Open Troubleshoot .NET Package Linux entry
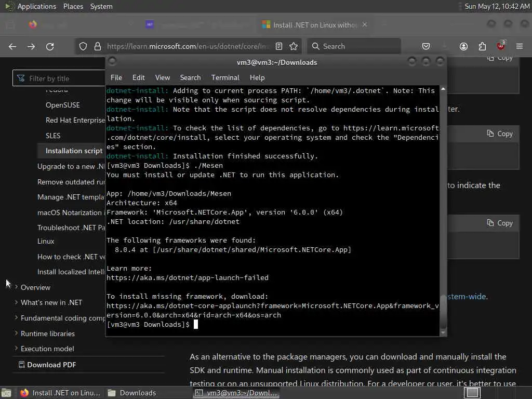This screenshot has width=532, height=399. tap(71, 234)
